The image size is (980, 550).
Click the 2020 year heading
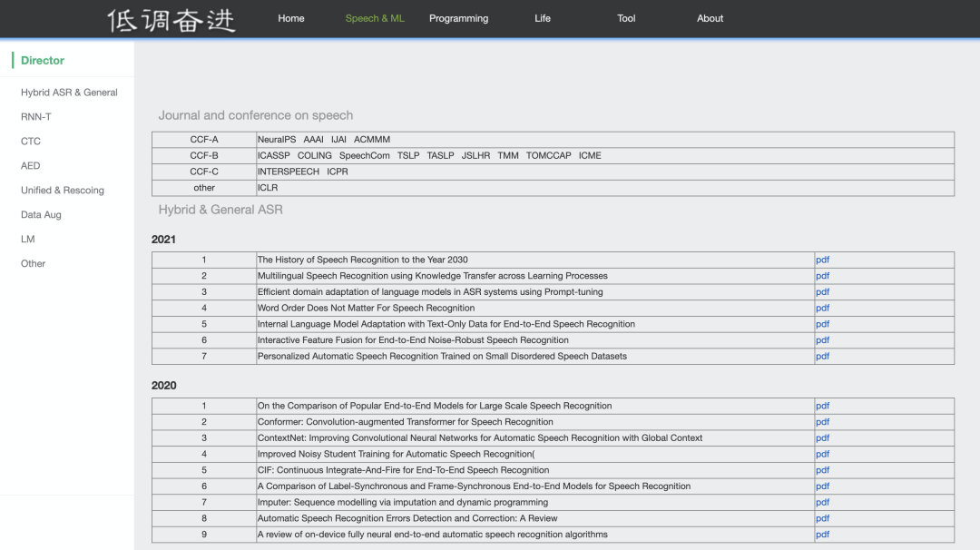pos(163,386)
